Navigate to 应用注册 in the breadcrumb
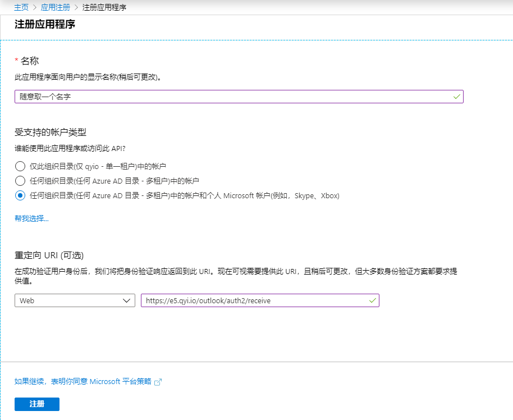The width and height of the screenshot is (513, 420). pos(55,7)
